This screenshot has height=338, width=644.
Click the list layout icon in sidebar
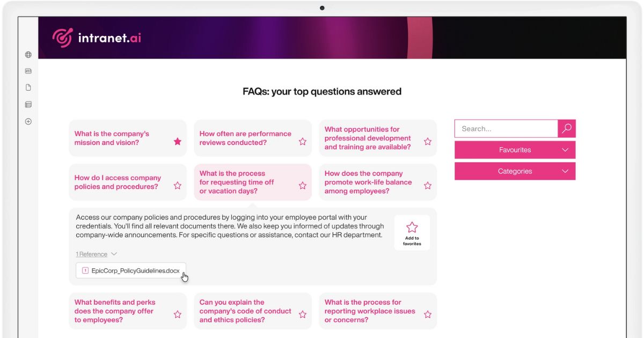click(x=28, y=105)
